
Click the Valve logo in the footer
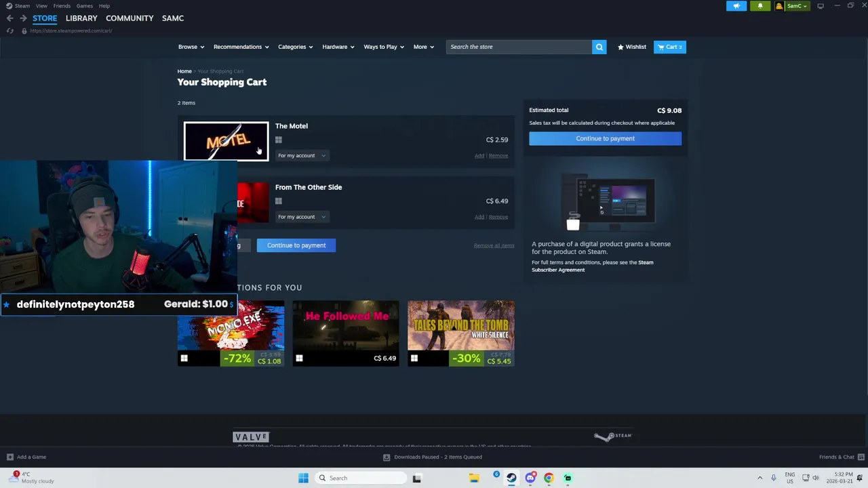click(x=251, y=437)
